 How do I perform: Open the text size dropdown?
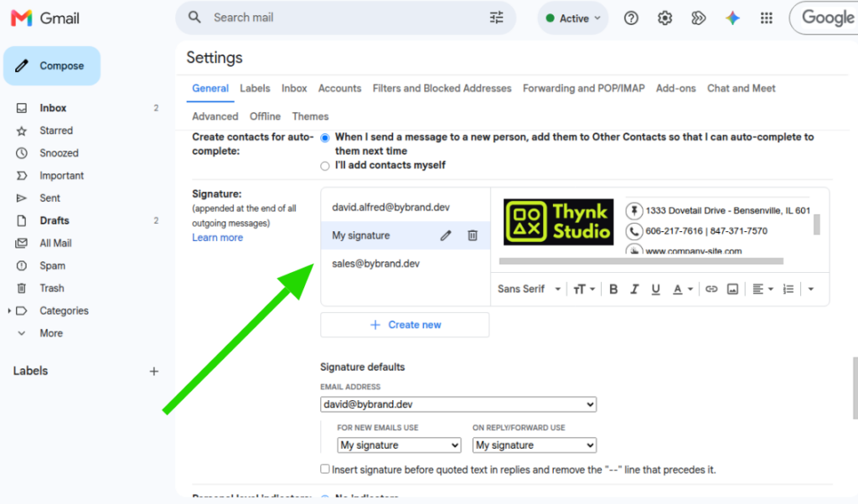coord(584,289)
